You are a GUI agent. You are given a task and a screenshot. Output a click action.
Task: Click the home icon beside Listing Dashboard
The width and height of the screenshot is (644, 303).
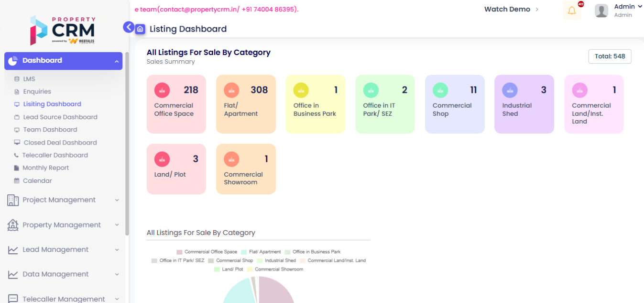(140, 29)
